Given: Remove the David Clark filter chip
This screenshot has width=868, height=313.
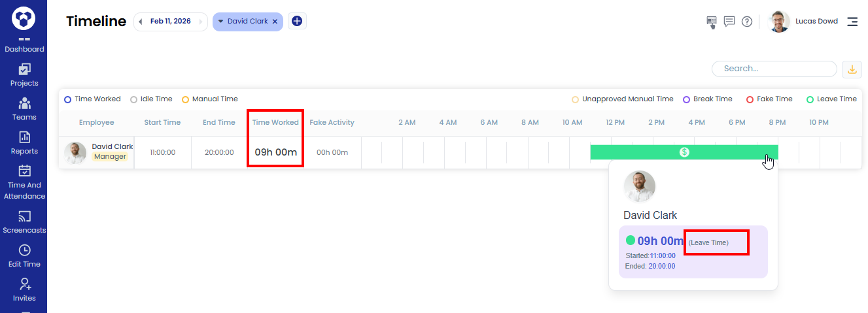Looking at the screenshot, I should coord(275,22).
